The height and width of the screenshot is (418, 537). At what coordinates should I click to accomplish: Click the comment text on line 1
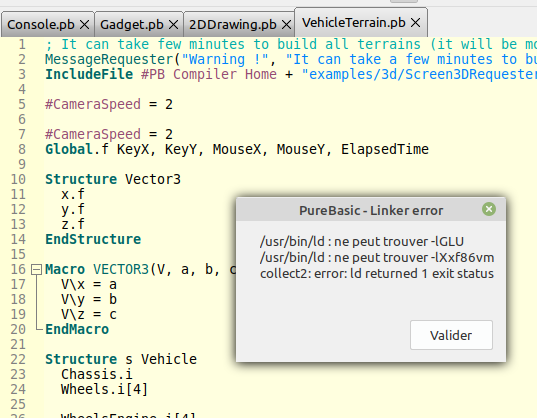[x=291, y=44]
